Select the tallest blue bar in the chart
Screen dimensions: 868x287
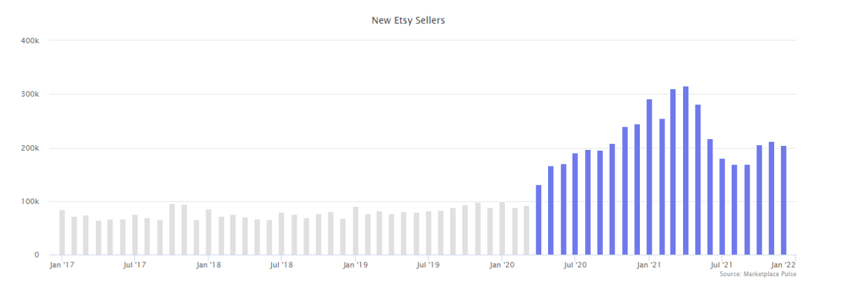click(686, 171)
